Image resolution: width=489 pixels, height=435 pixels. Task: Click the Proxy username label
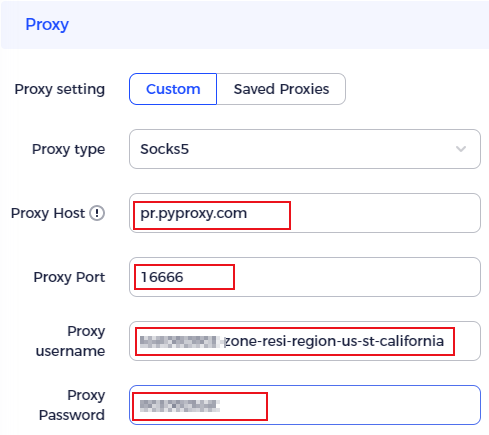(70, 341)
